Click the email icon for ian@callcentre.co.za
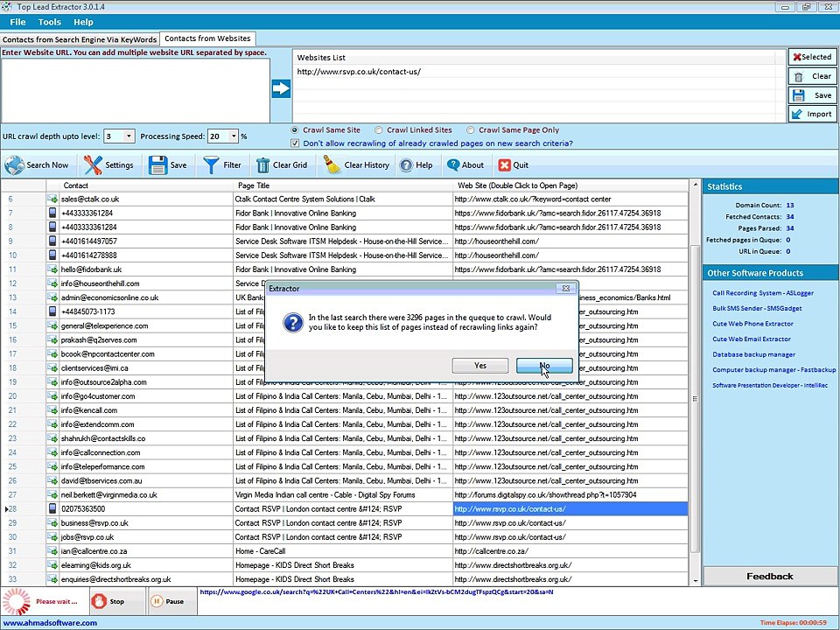Image resolution: width=840 pixels, height=630 pixels. [52, 551]
